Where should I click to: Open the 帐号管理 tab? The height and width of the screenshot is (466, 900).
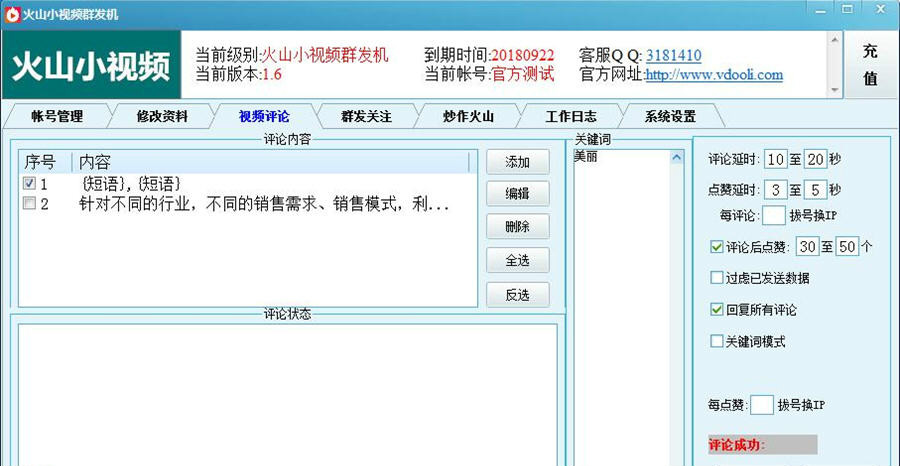click(57, 116)
